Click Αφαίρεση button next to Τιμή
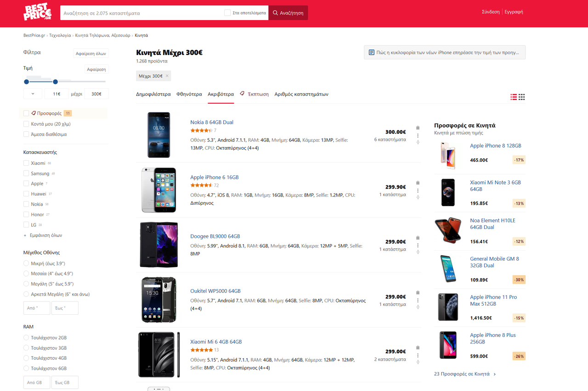The height and width of the screenshot is (391, 588). tap(96, 70)
